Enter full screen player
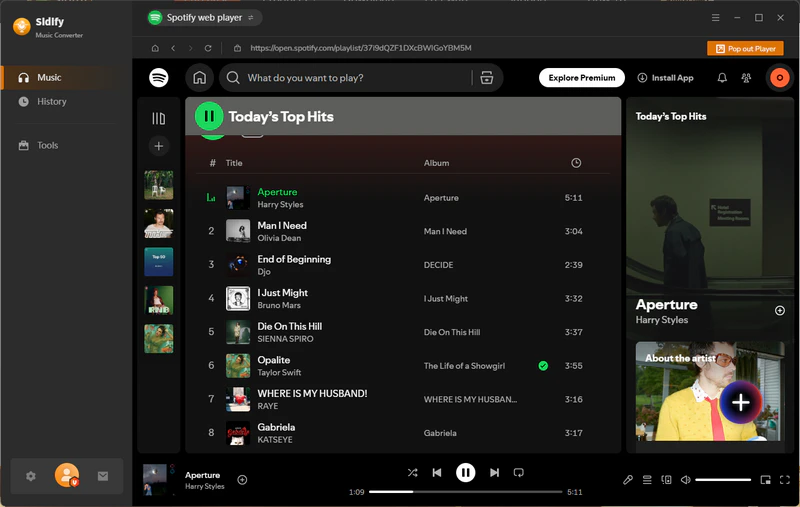This screenshot has height=507, width=800. click(785, 479)
